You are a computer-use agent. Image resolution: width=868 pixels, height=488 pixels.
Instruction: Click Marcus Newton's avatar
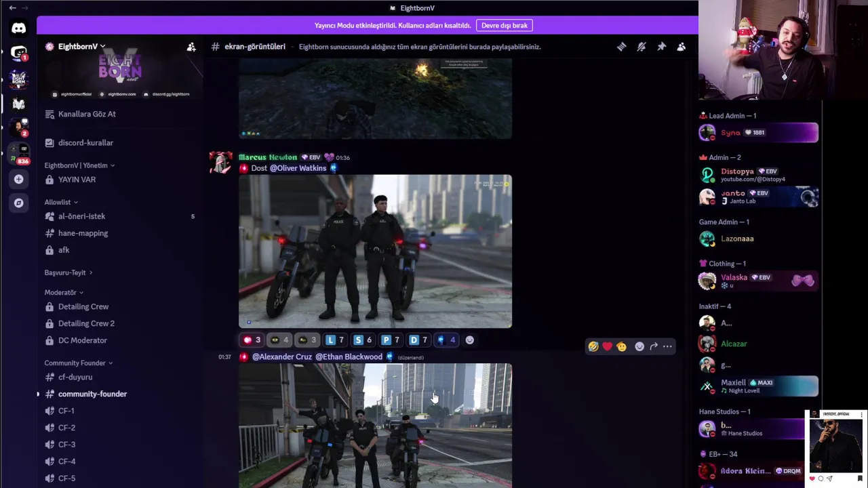pyautogui.click(x=220, y=163)
